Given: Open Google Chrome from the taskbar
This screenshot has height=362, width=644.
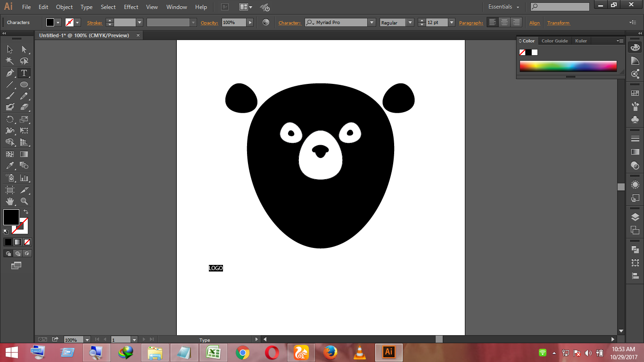Looking at the screenshot, I should click(243, 352).
